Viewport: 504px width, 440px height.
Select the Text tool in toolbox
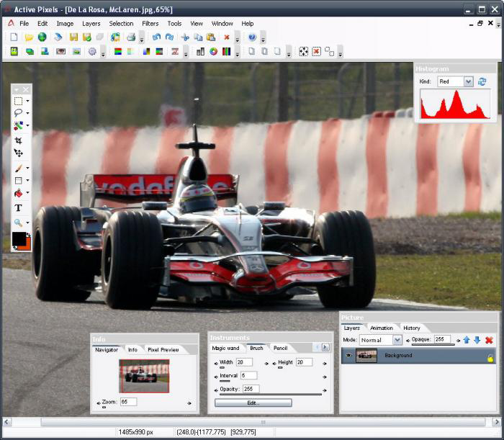pyautogui.click(x=18, y=208)
